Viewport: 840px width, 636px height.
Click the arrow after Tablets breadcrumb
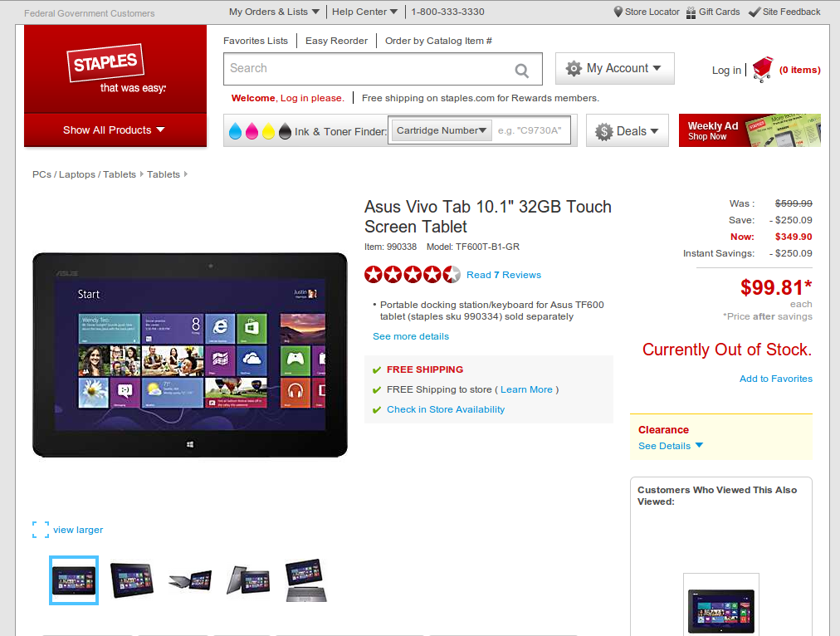point(185,174)
